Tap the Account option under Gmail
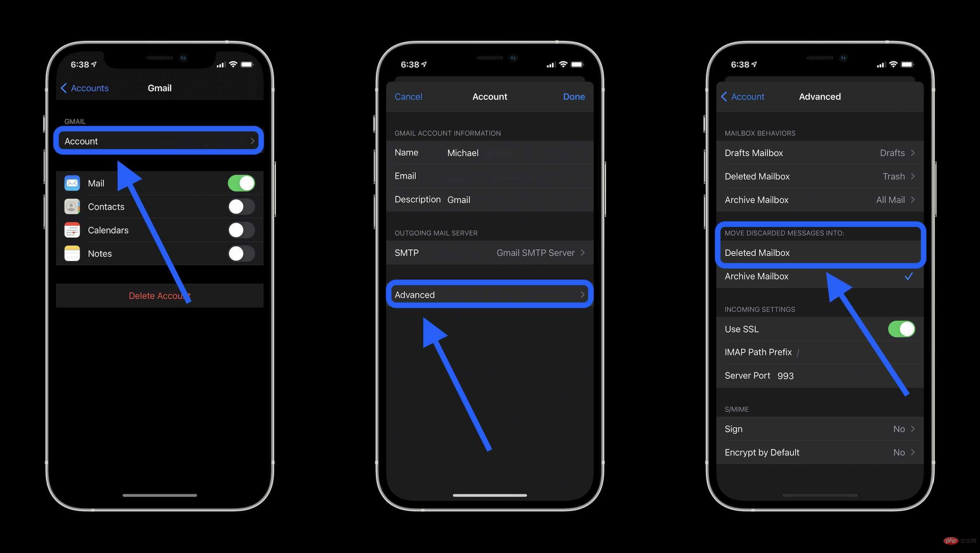980x553 pixels. 159,141
